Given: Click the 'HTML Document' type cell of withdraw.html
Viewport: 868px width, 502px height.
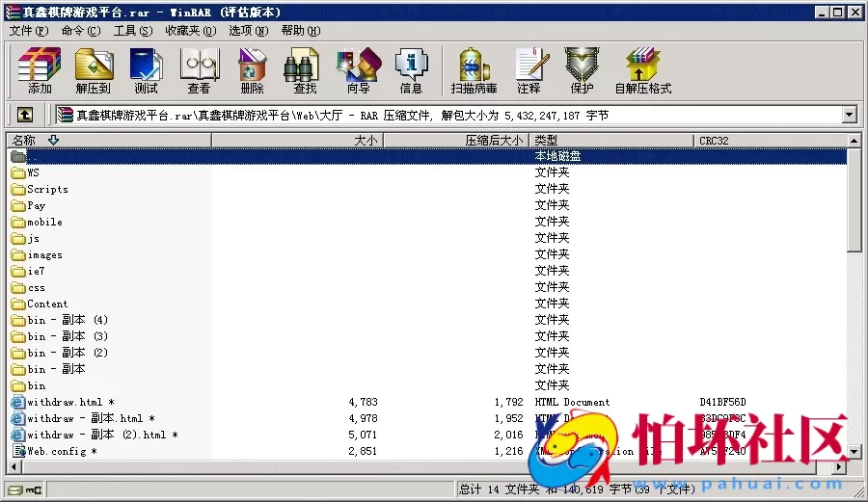Looking at the screenshot, I should coord(572,402).
